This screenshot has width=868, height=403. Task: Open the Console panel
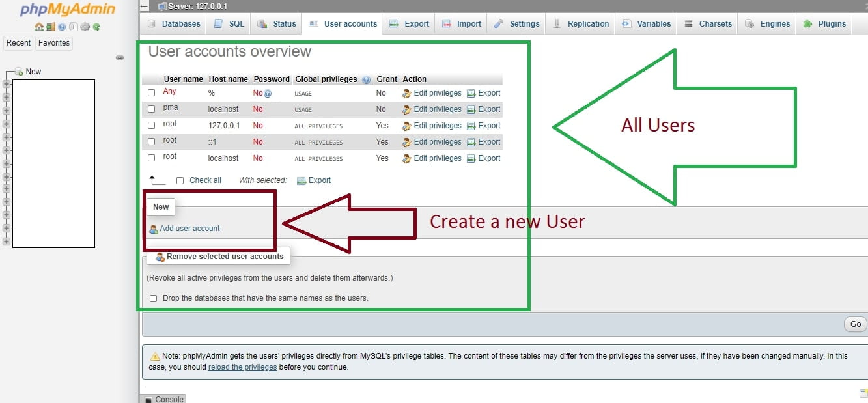click(x=164, y=398)
